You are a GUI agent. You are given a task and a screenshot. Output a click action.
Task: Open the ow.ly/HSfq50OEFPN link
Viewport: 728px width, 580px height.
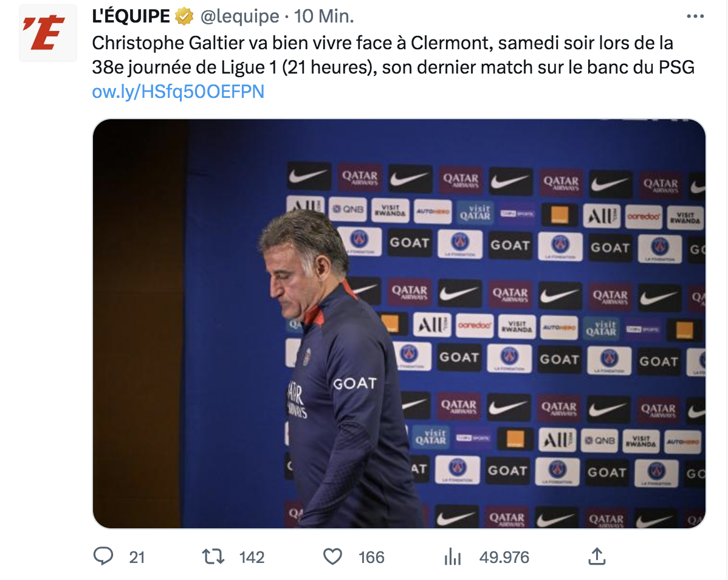pos(178,92)
